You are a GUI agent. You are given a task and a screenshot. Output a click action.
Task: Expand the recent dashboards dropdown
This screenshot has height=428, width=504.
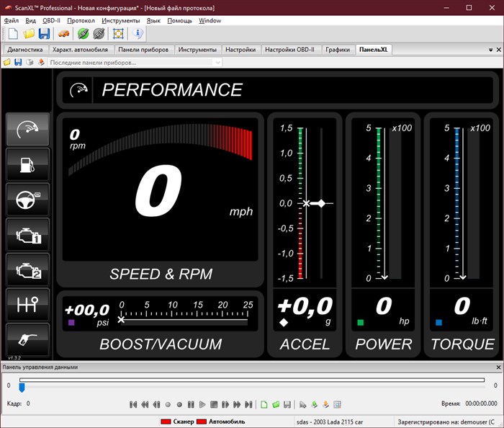coord(217,63)
